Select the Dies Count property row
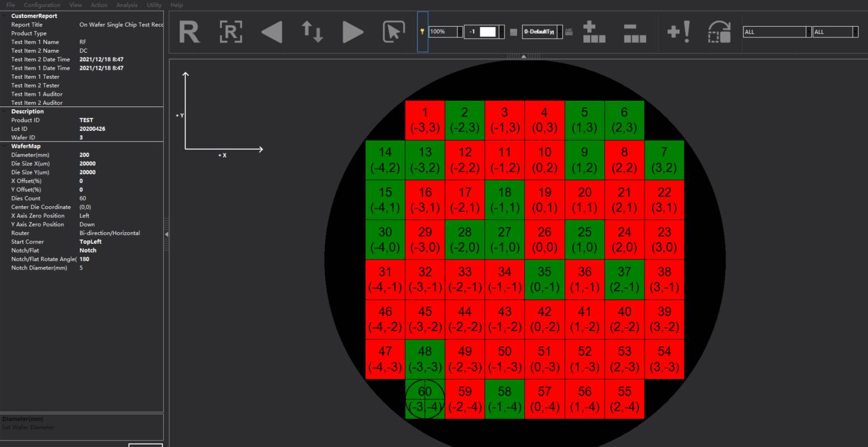The height and width of the screenshot is (447, 868). pos(82,198)
